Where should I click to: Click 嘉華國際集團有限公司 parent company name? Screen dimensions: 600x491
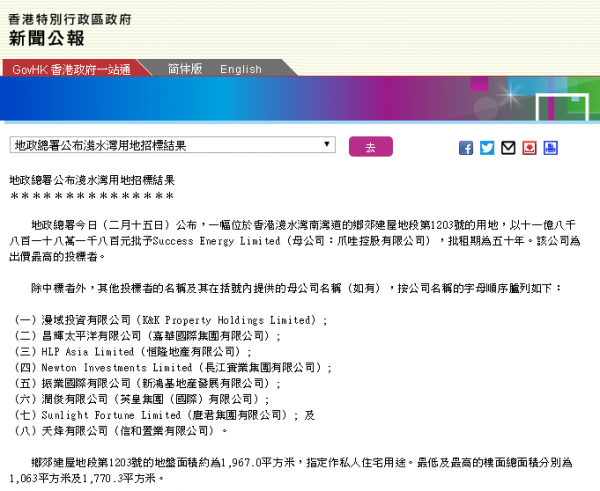tap(208, 336)
